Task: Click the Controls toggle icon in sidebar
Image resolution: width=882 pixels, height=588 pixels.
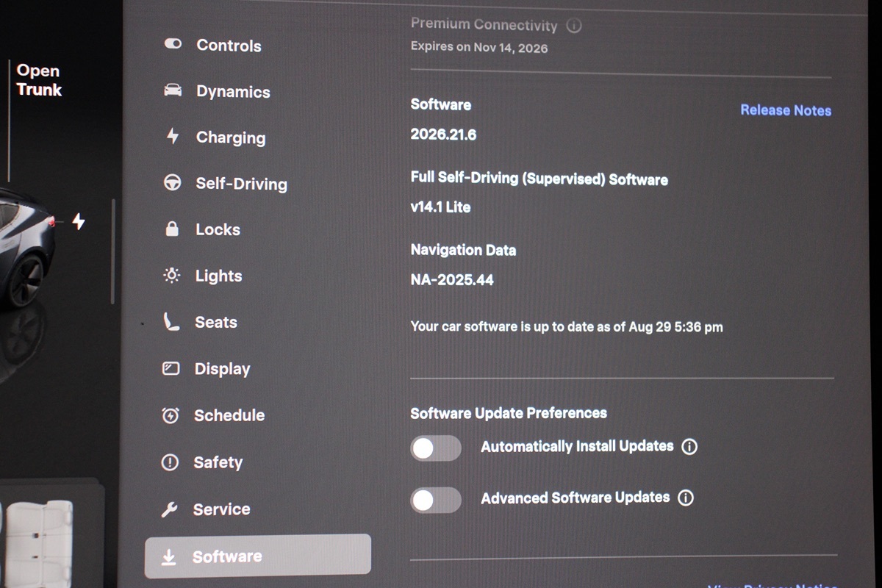Action: 173,44
